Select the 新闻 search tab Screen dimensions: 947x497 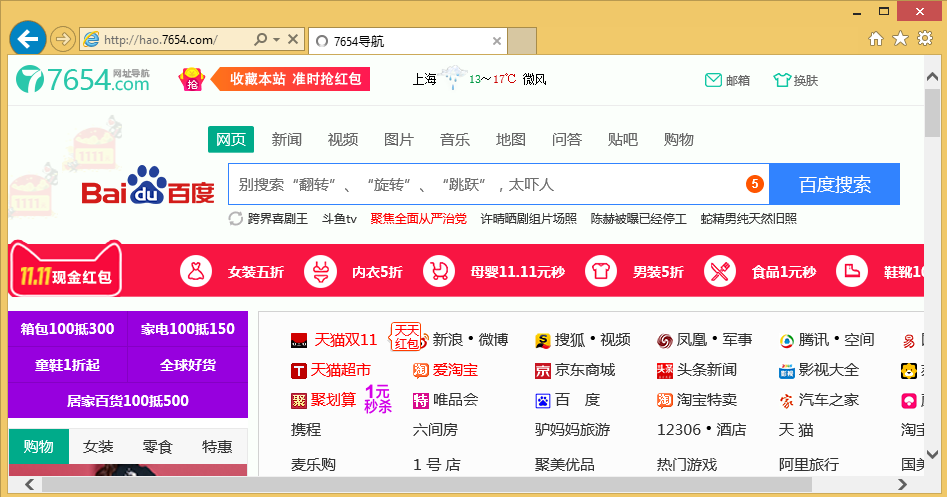coord(286,139)
